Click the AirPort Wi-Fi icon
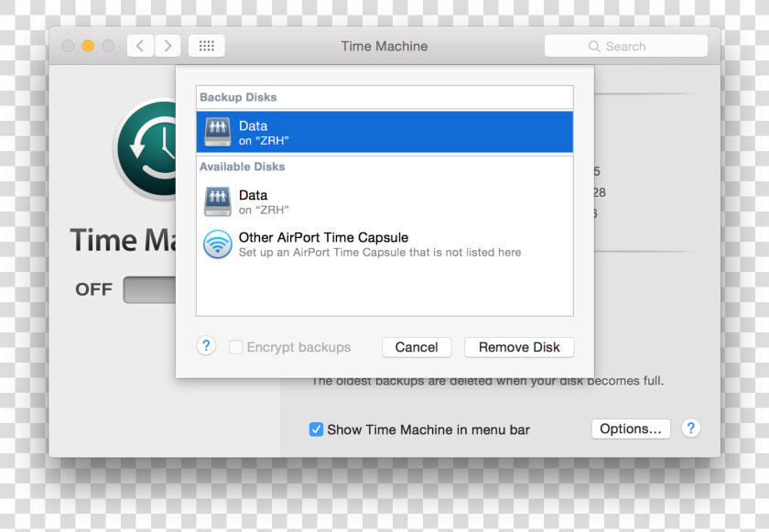This screenshot has width=769, height=532. pos(217,244)
